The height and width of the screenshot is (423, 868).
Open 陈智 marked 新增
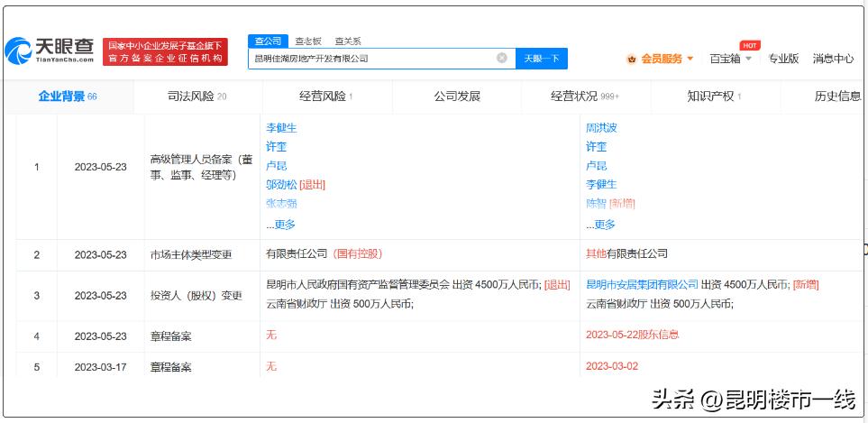(x=596, y=203)
